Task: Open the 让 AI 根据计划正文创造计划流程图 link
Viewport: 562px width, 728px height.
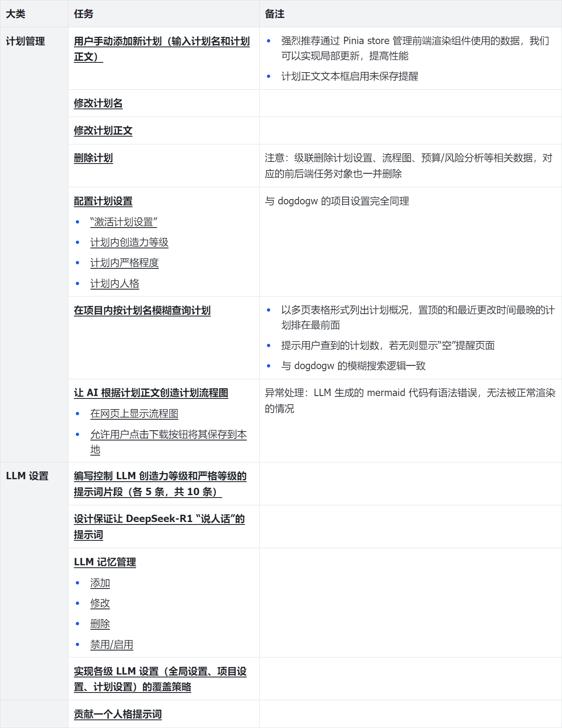Action: coord(151,393)
